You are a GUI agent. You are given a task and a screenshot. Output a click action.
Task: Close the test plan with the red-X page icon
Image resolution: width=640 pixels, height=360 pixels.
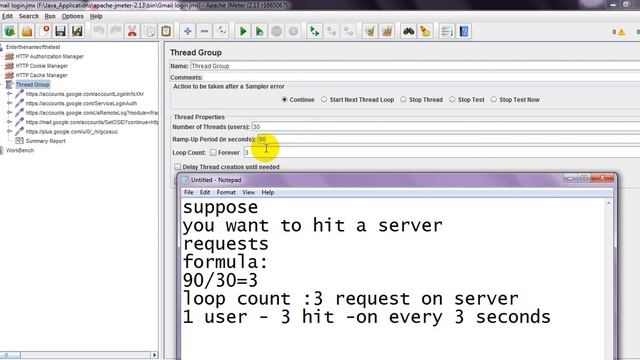44,31
